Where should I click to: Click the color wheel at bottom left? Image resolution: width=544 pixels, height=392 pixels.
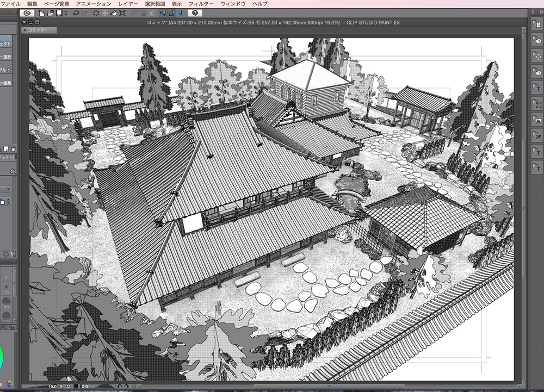[8, 383]
